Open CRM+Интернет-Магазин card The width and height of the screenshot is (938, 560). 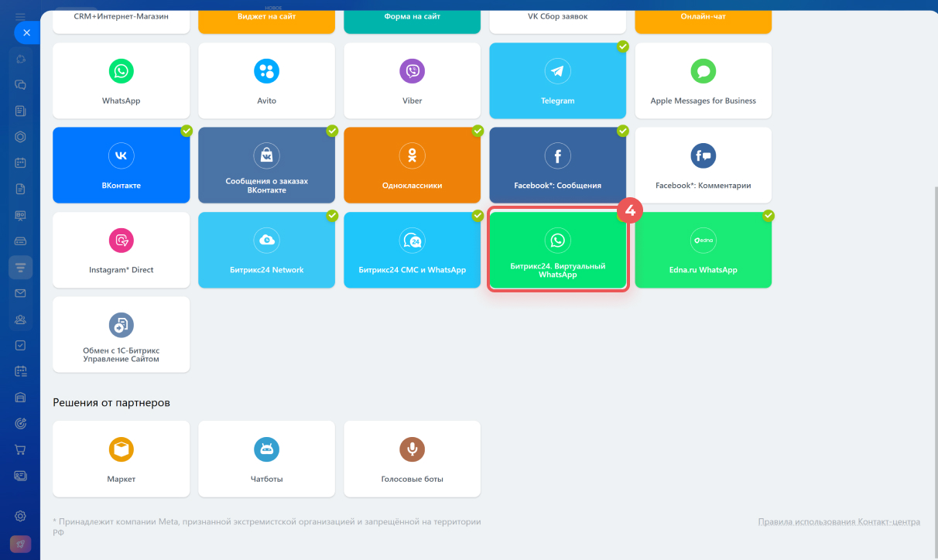click(122, 22)
